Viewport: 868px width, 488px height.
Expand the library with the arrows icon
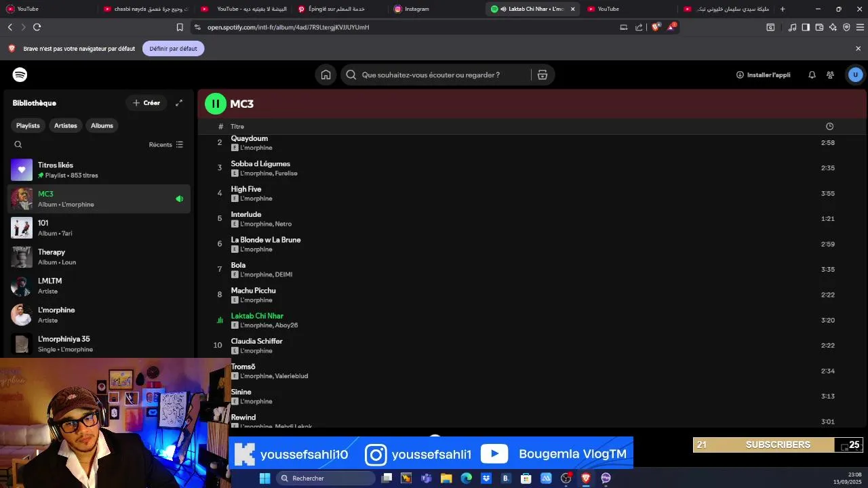coord(179,103)
